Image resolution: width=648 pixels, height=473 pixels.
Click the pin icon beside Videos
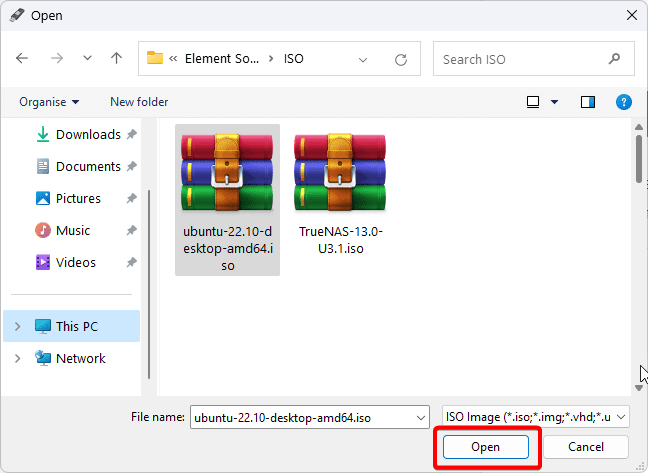pos(131,262)
